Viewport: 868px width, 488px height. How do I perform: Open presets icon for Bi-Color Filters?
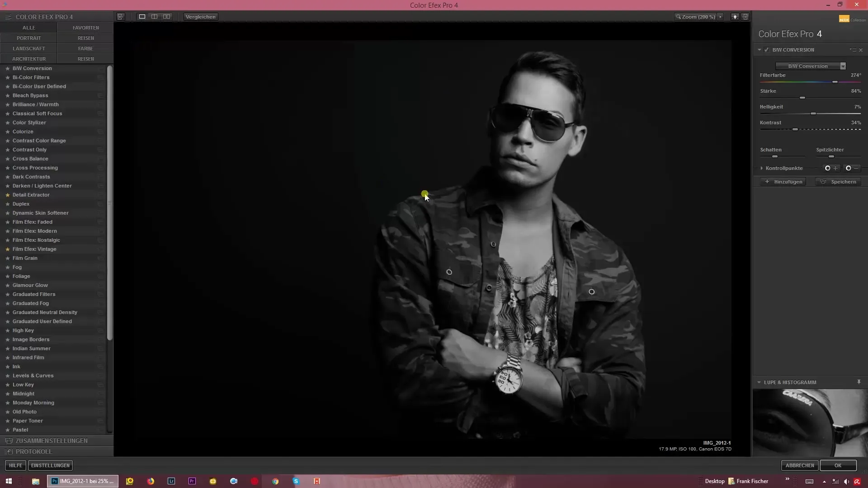tap(100, 77)
